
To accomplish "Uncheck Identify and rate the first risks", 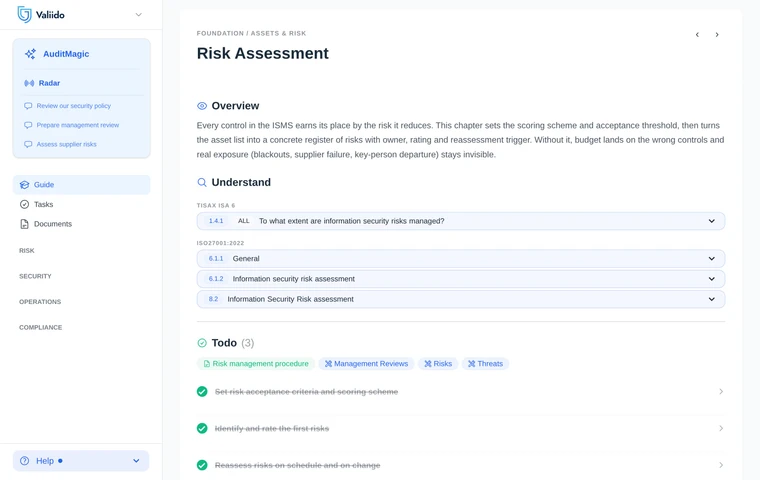I will click(202, 429).
